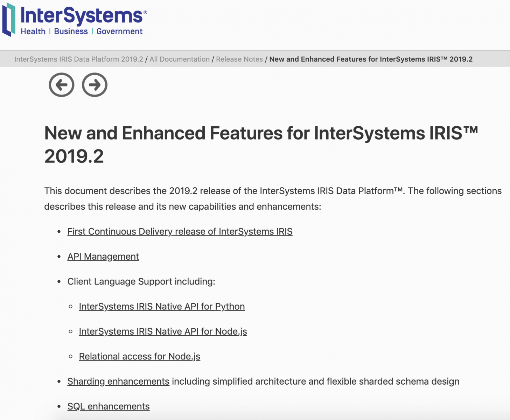Open IRIS Native API for Node.js link
The width and height of the screenshot is (510, 420).
[163, 331]
